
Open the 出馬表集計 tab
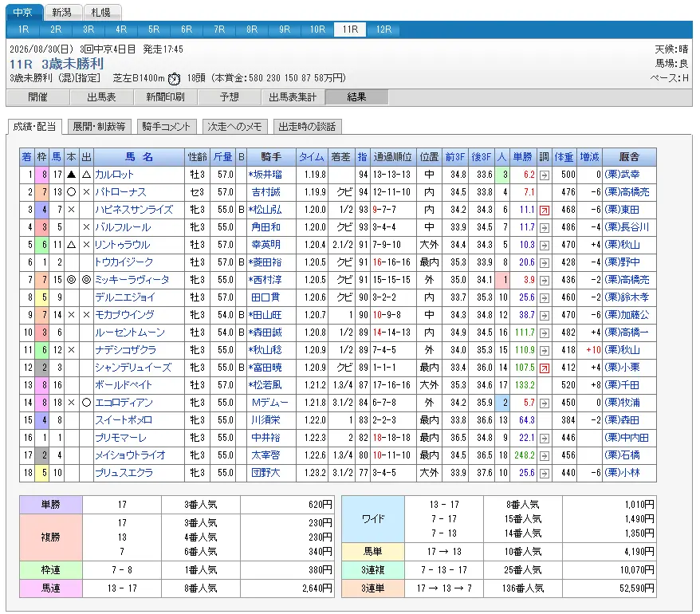pos(293,97)
